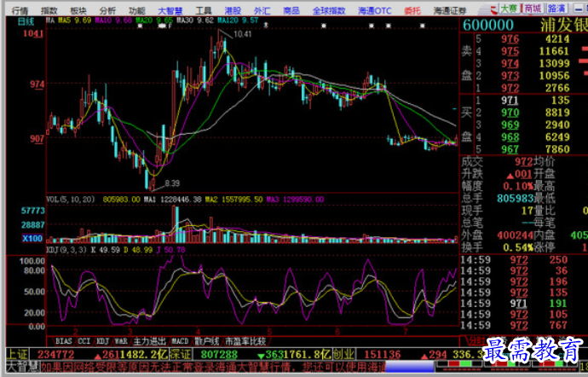Click the scrolling notice text at the bottom

(x=213, y=367)
